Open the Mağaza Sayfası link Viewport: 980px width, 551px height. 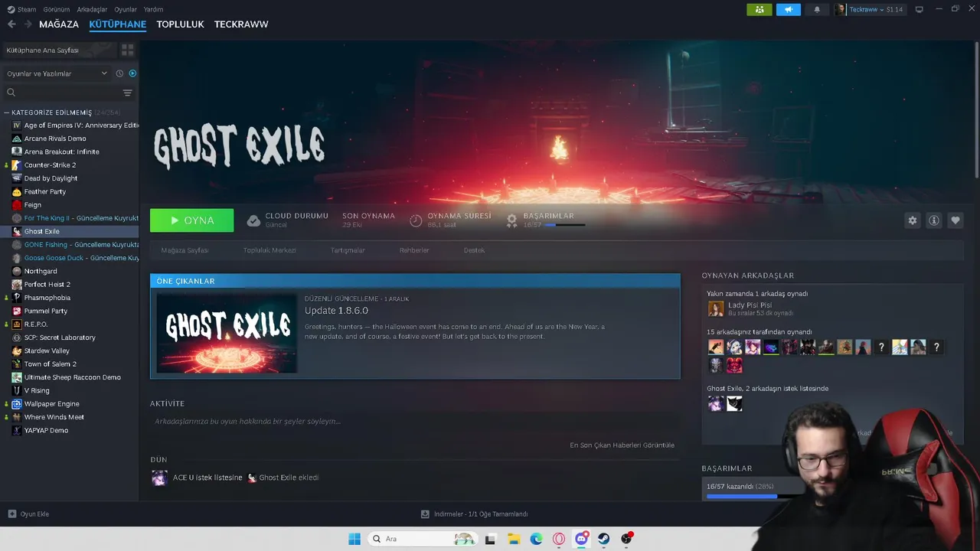185,250
